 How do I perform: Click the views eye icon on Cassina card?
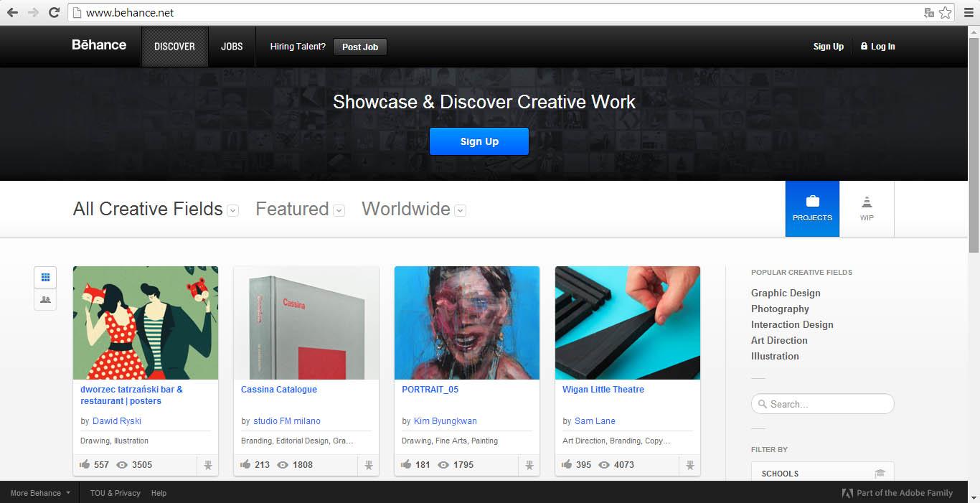tap(283, 465)
